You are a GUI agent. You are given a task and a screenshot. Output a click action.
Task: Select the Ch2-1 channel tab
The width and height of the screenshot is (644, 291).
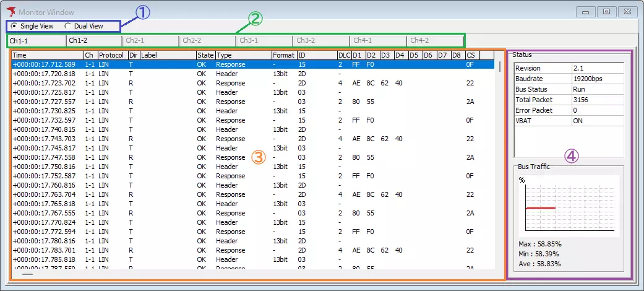point(150,41)
